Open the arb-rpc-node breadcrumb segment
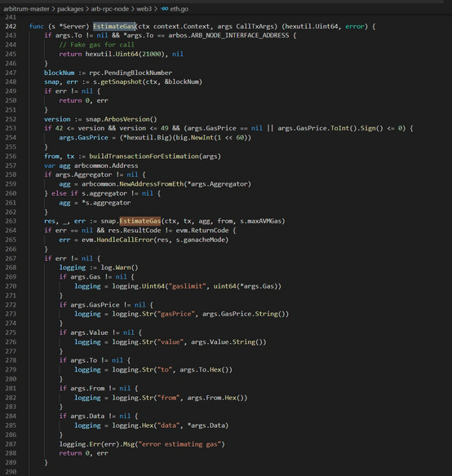 (110, 9)
